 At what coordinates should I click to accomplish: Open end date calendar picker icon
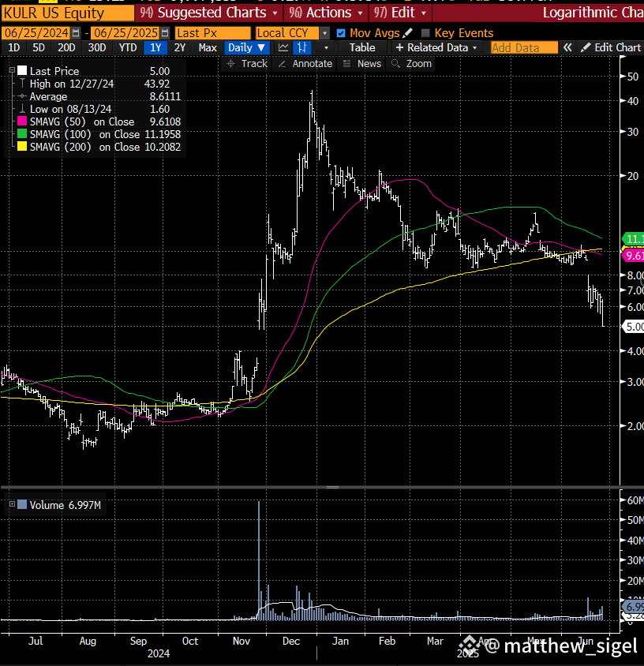[165, 33]
